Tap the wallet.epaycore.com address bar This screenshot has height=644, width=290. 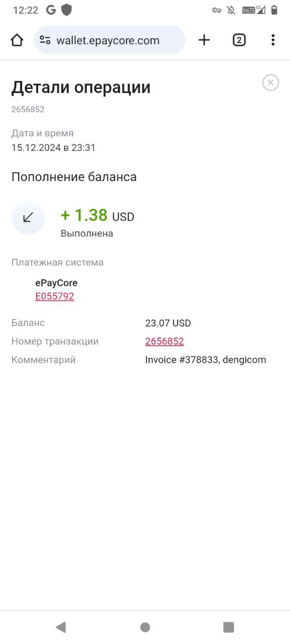coord(110,40)
